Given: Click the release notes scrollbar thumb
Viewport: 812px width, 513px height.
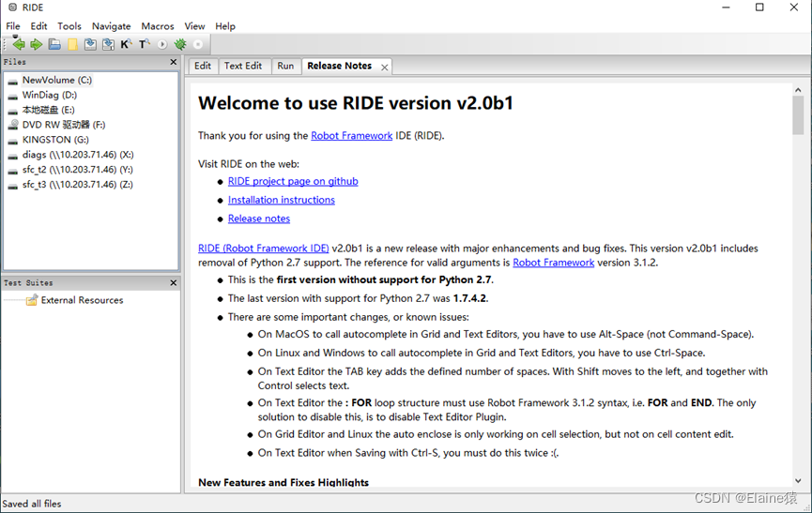Looking at the screenshot, I should pos(798,115).
